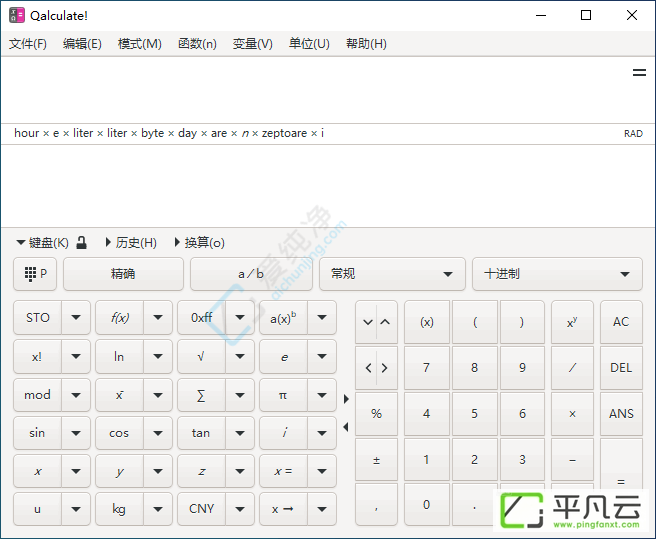Toggle the keypad lock icon
The image size is (656, 539).
pyautogui.click(x=82, y=243)
